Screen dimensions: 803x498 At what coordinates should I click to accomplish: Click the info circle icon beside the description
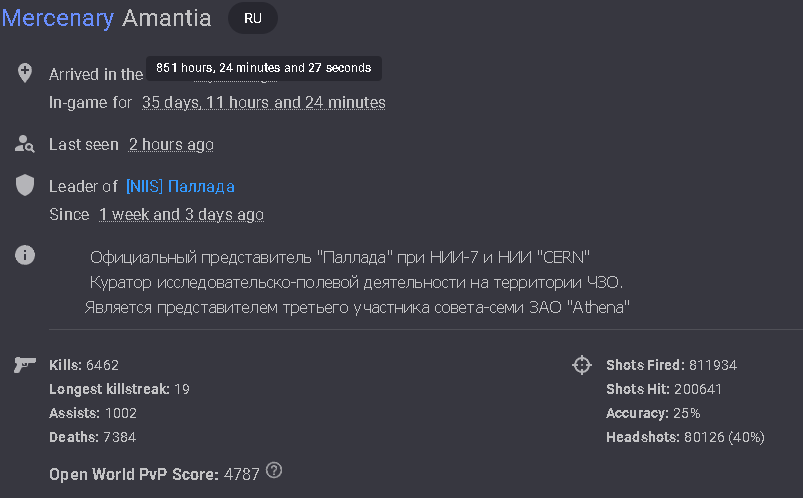point(25,255)
